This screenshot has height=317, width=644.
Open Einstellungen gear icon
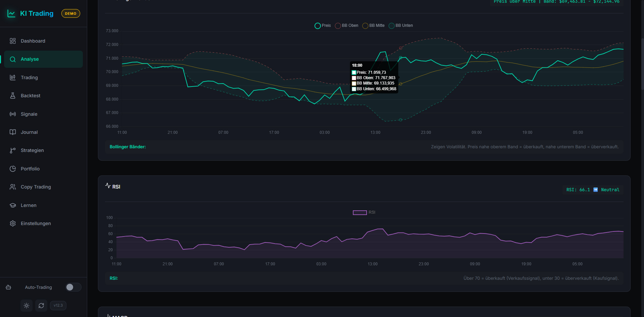[x=13, y=223]
